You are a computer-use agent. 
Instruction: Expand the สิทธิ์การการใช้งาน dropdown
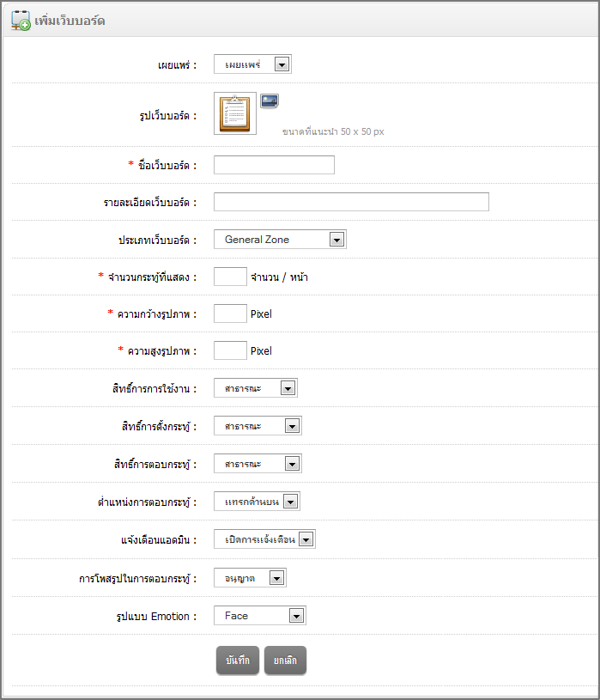256,388
